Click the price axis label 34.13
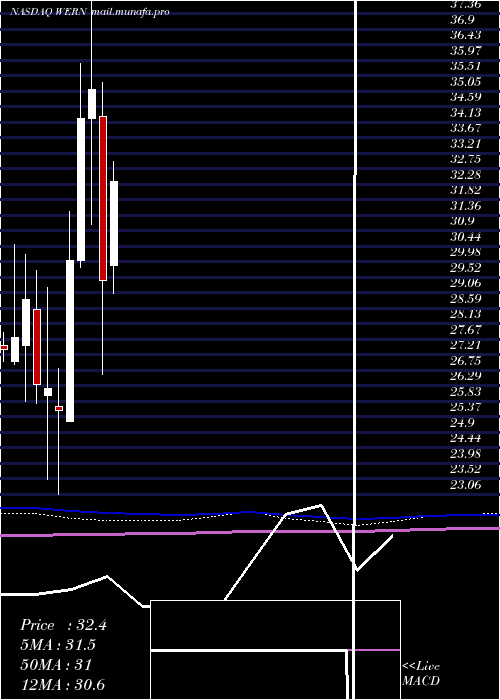The width and height of the screenshot is (500, 700). (466, 112)
